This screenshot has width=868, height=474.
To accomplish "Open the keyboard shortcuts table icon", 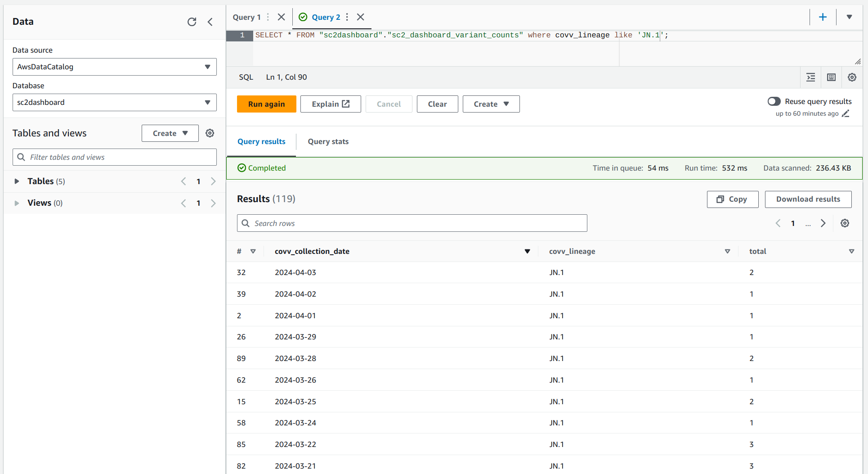I will point(831,77).
